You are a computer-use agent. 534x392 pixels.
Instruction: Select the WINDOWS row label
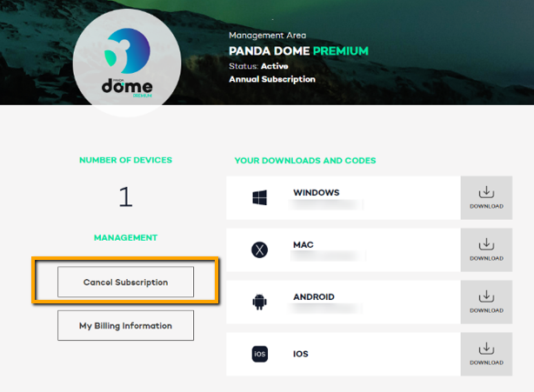click(x=317, y=192)
